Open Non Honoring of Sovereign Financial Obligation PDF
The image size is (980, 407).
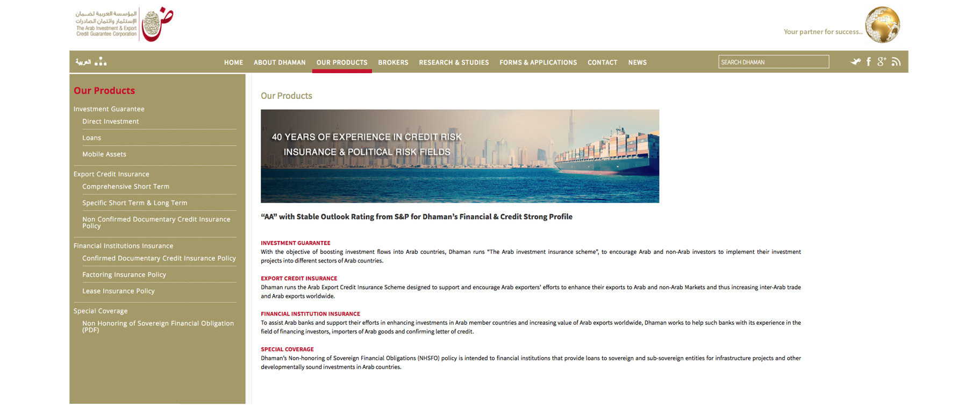(x=158, y=326)
